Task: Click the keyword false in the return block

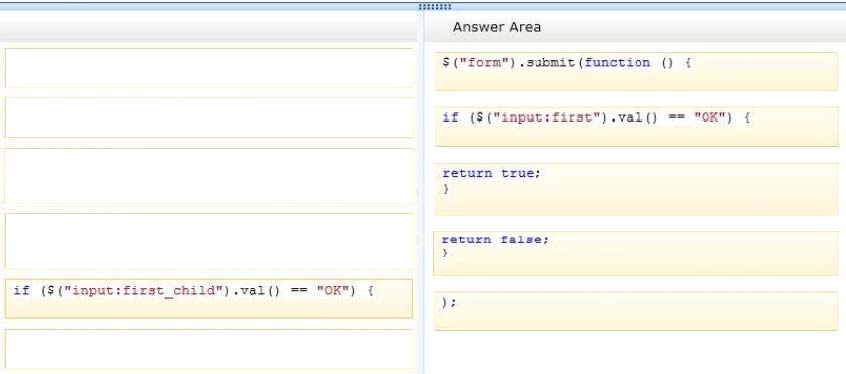Action: click(x=524, y=240)
